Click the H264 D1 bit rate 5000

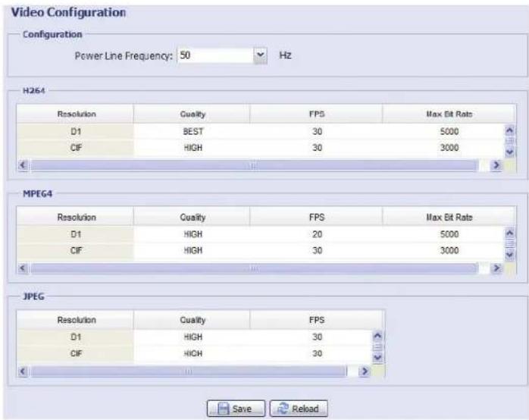449,132
